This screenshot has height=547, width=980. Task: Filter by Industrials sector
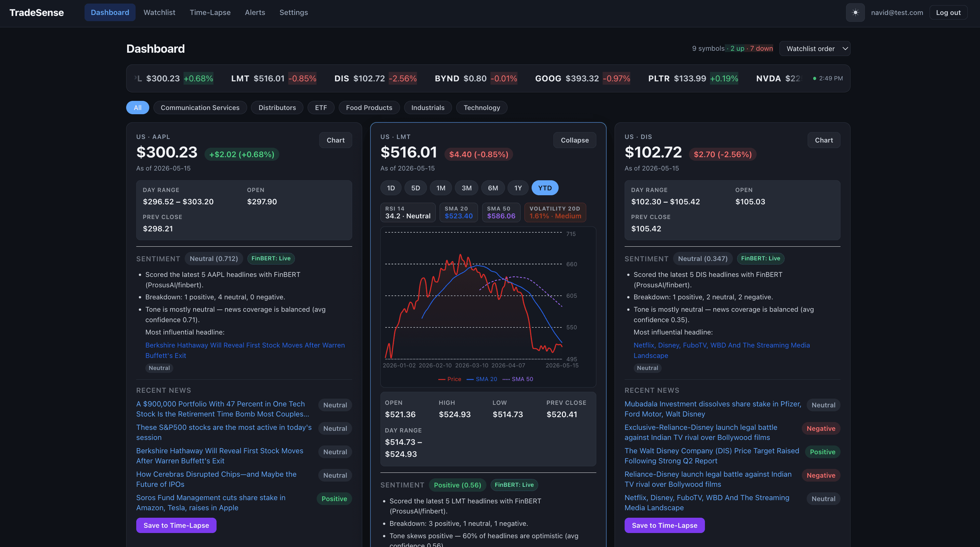pyautogui.click(x=428, y=108)
